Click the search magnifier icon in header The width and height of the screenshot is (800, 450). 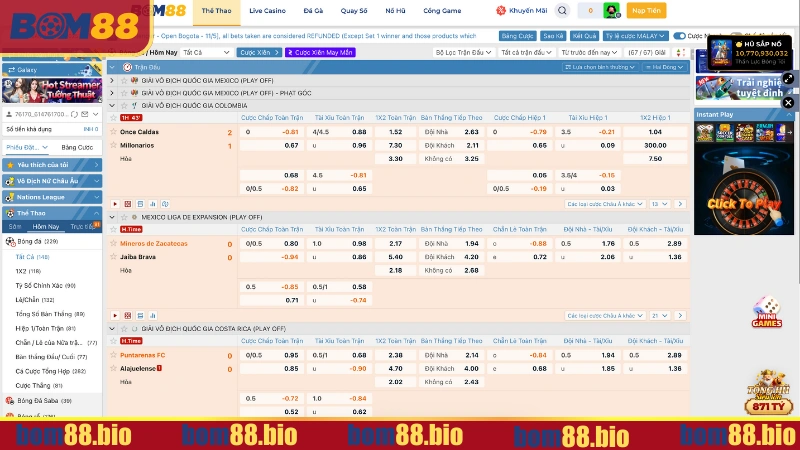click(562, 11)
